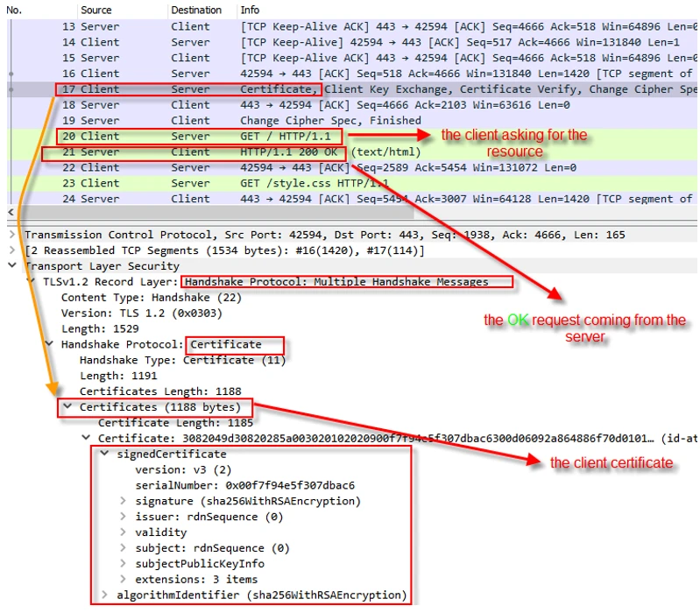Expand the issuer: rdnSequence node
The height and width of the screenshot is (613, 700).
(123, 518)
